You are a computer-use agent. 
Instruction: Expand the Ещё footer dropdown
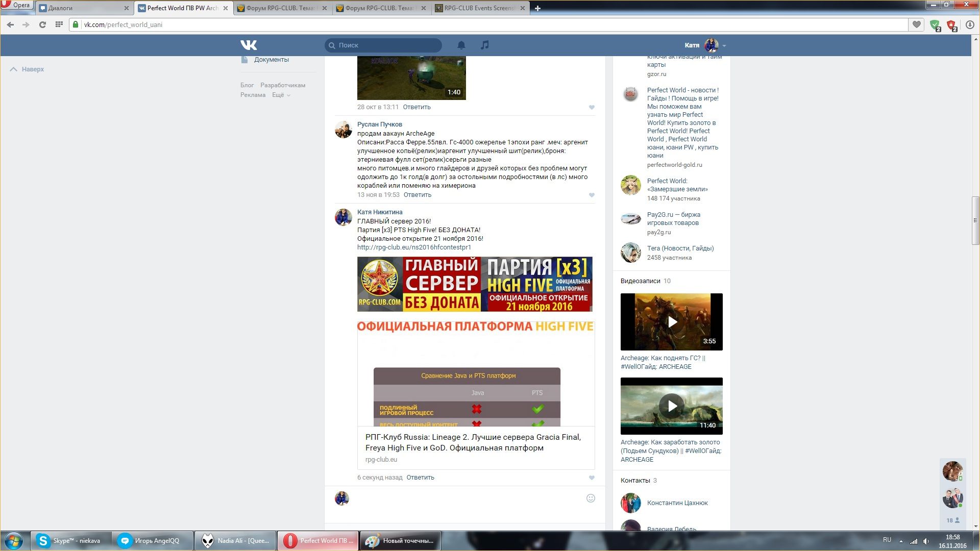281,95
